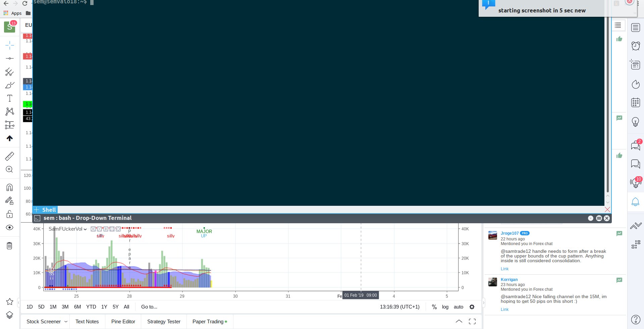Open the economic calendar panel
Screen dimensions: 644x329
click(x=636, y=102)
